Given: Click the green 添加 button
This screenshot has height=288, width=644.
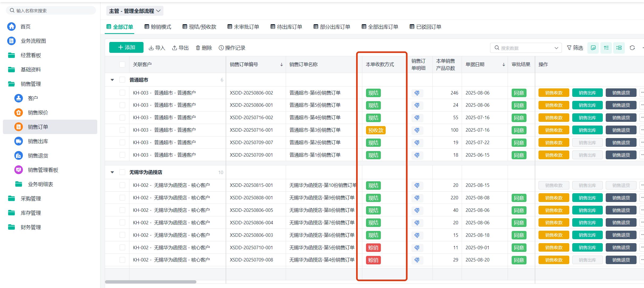Looking at the screenshot, I should click(126, 48).
